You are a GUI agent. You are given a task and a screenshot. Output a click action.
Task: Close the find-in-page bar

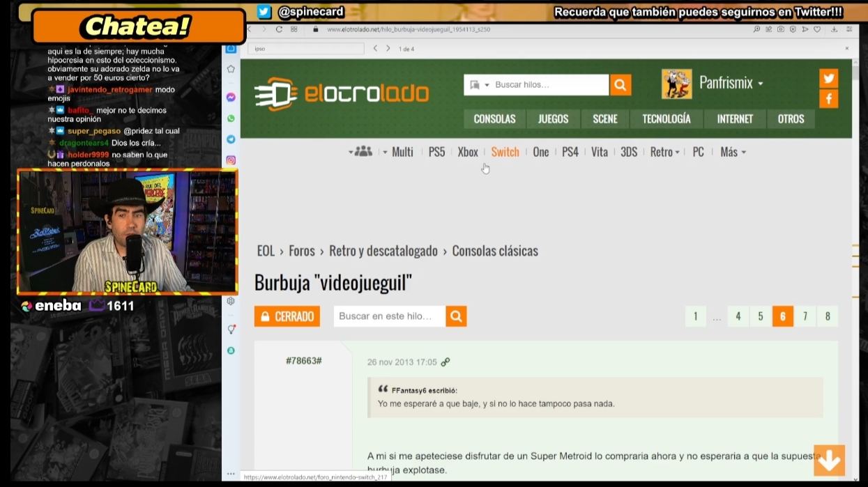click(847, 49)
